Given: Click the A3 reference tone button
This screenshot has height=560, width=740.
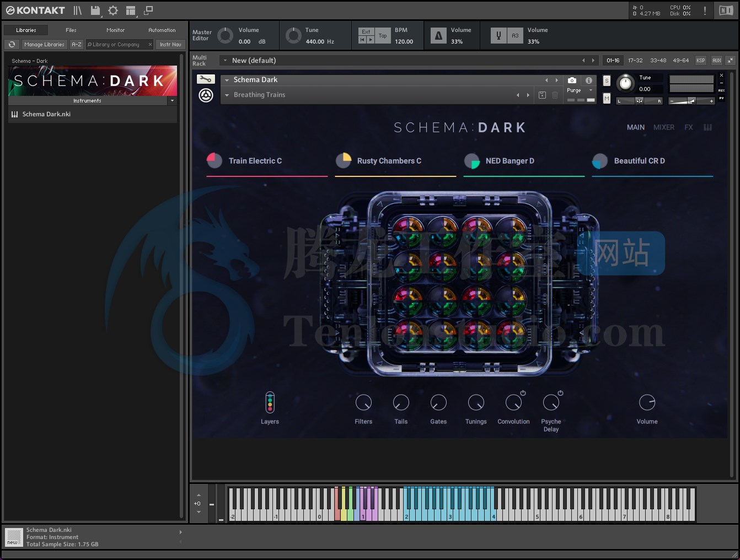Looking at the screenshot, I should click(x=515, y=36).
